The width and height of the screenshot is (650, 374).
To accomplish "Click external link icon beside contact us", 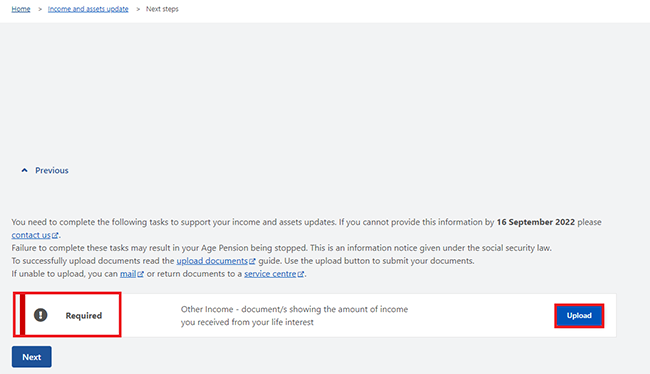I will pyautogui.click(x=55, y=236).
